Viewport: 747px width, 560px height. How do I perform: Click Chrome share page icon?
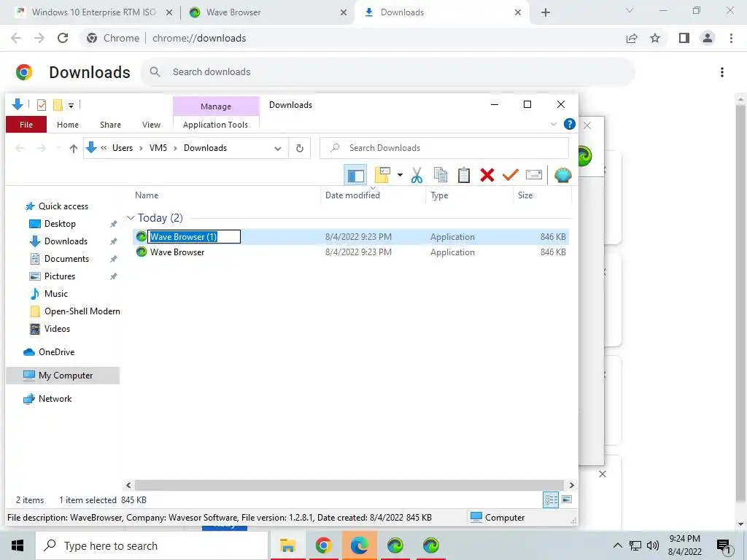click(x=632, y=38)
